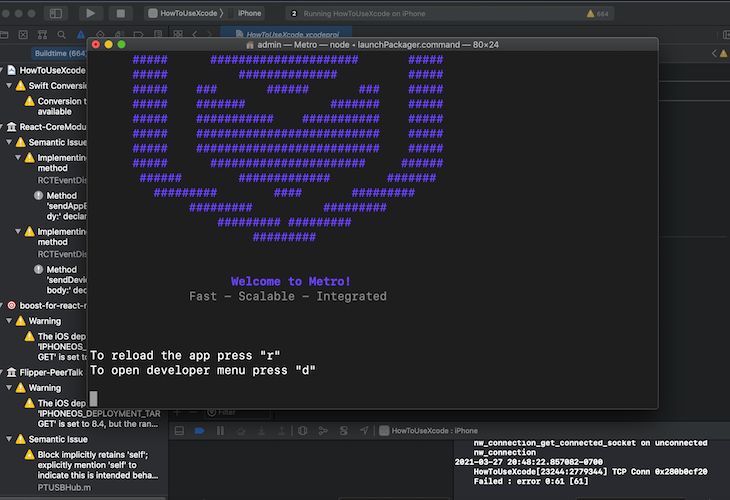
Task: Collapse Semantic Issue under React-CoreModules
Action: coord(9,142)
